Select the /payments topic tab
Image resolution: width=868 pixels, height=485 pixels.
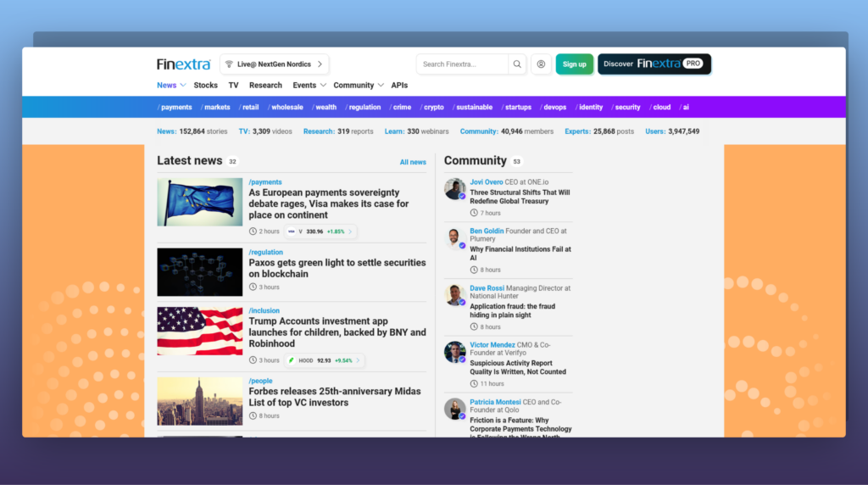click(x=175, y=108)
